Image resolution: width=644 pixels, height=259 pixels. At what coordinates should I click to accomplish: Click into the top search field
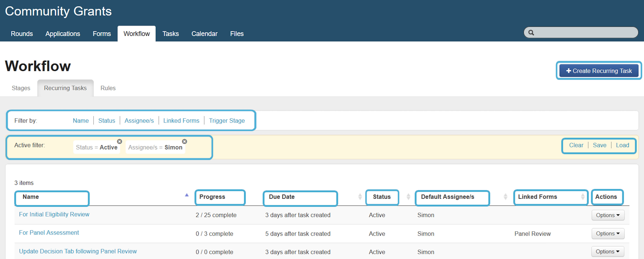(585, 33)
